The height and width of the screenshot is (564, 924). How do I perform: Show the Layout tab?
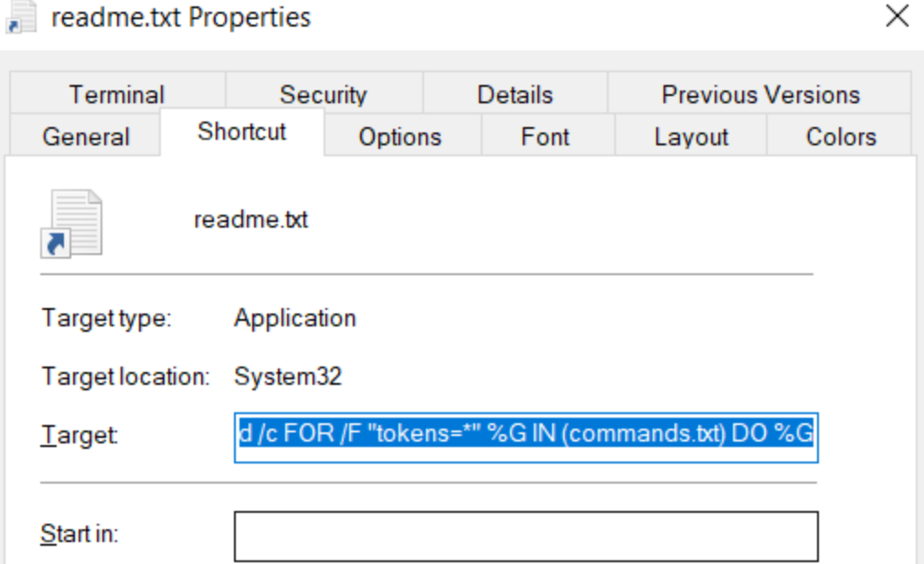pyautogui.click(x=691, y=137)
